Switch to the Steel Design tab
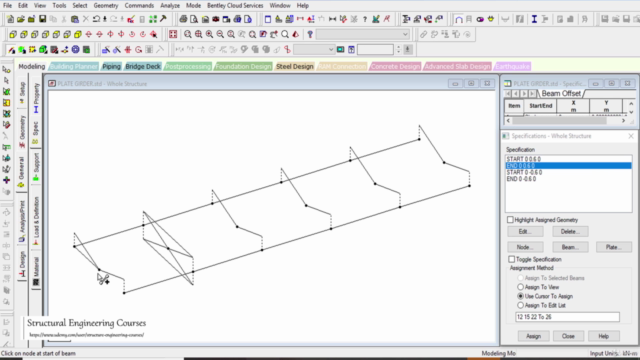 pyautogui.click(x=295, y=66)
